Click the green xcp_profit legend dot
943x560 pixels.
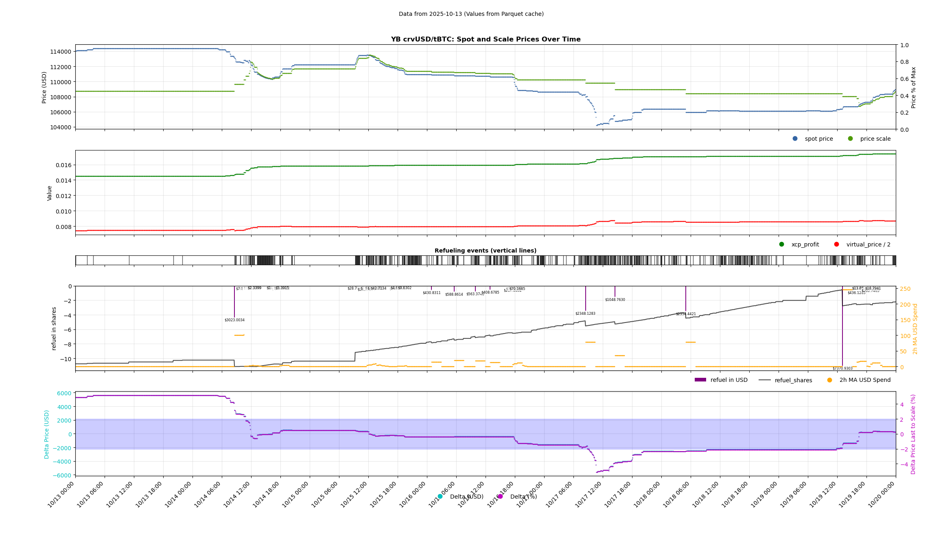[x=781, y=244]
